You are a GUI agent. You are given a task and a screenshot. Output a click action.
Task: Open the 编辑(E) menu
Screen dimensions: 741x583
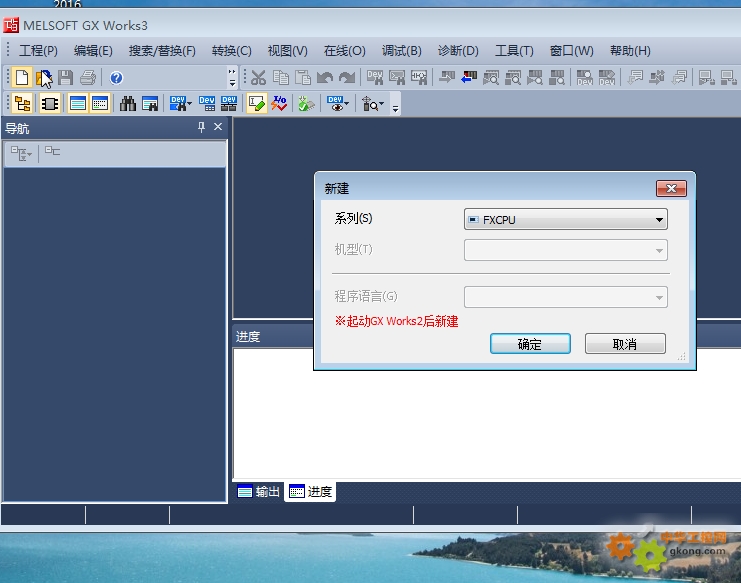click(93, 51)
